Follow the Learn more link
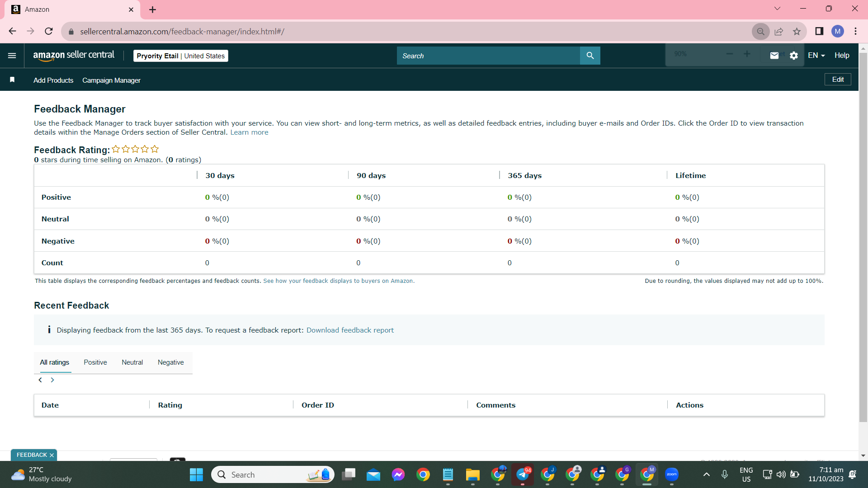This screenshot has height=488, width=868. click(x=249, y=132)
